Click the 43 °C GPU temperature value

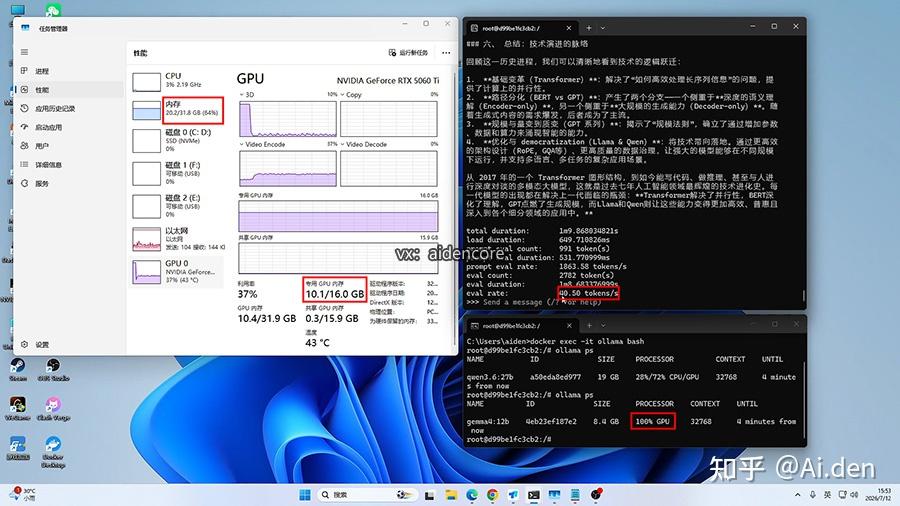click(x=317, y=343)
